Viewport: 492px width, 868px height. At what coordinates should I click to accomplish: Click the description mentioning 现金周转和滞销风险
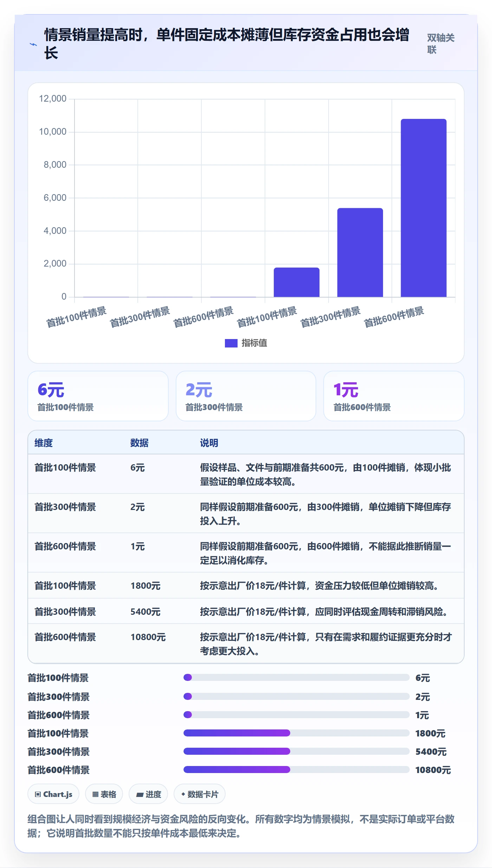pyautogui.click(x=325, y=612)
